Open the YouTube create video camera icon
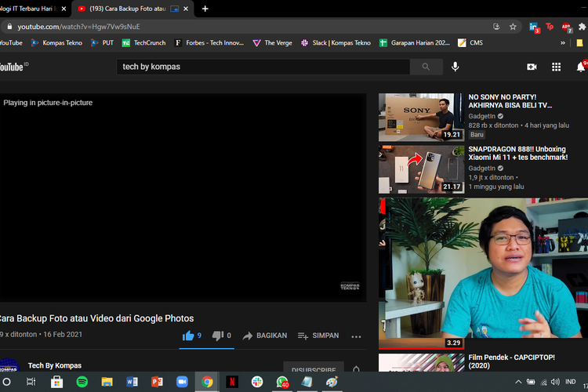 [532, 67]
